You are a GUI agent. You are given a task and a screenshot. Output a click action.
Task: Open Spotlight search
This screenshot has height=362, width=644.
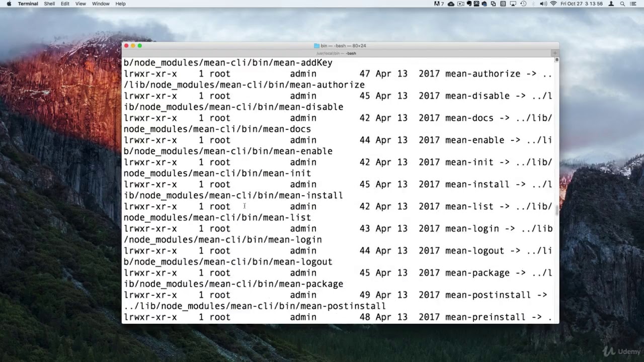[622, 4]
